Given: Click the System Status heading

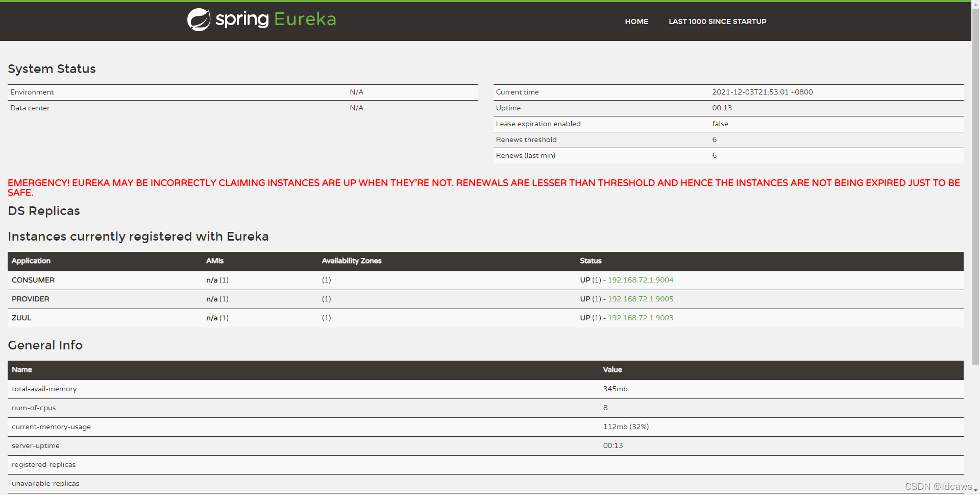Looking at the screenshot, I should click(52, 69).
